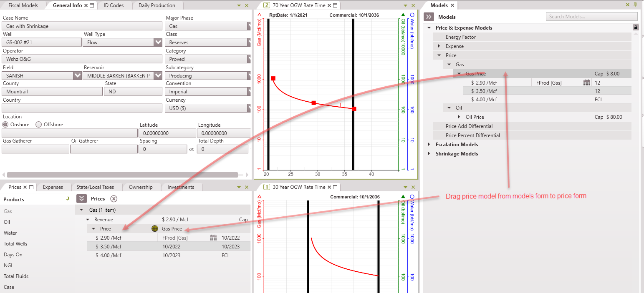
Task: Click the lock icon in Models panel
Action: [x=636, y=28]
